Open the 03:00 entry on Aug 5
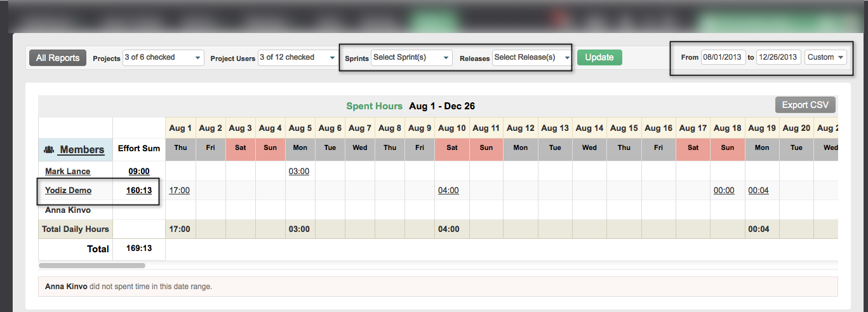 (x=298, y=172)
